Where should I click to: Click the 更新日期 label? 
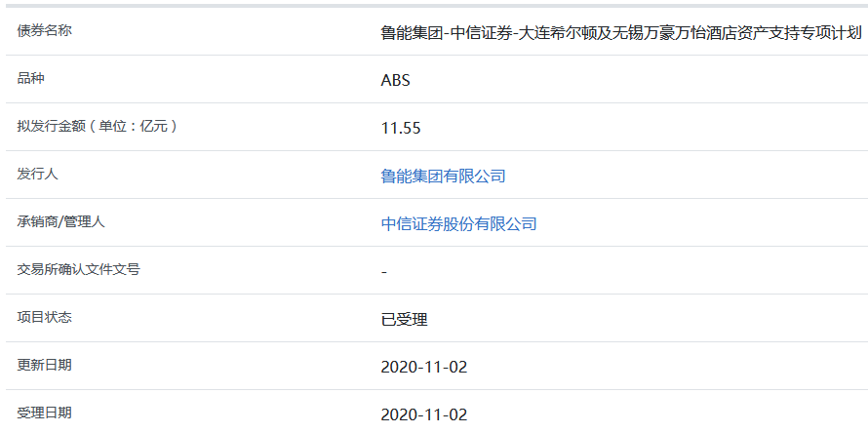[45, 365]
